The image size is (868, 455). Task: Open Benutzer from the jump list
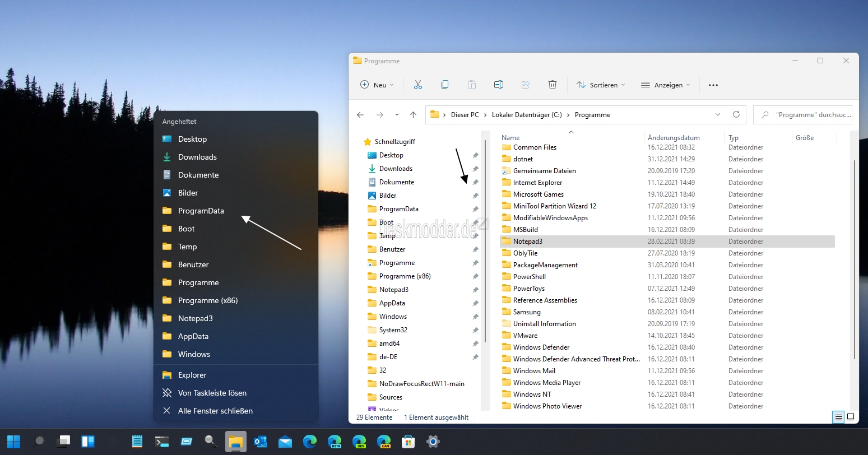coord(236,264)
